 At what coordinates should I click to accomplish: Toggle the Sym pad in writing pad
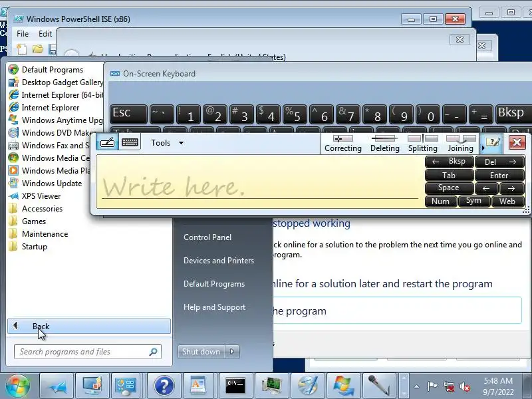(474, 201)
